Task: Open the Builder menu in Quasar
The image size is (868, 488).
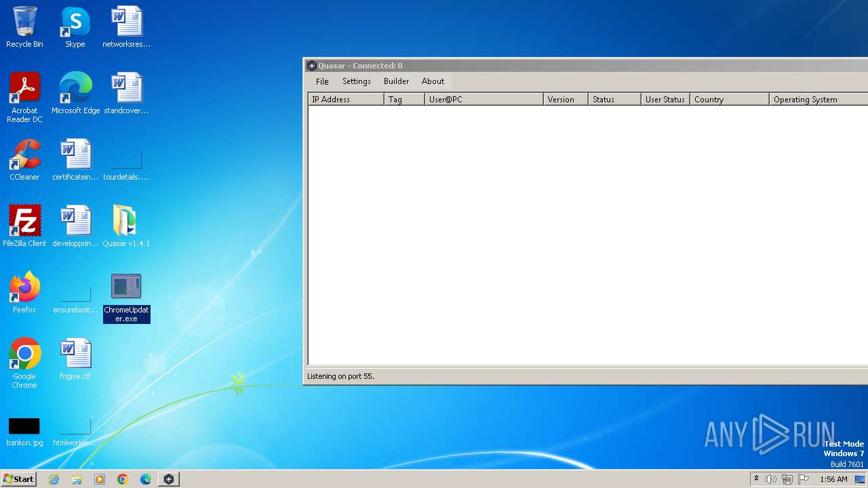Action: [396, 81]
